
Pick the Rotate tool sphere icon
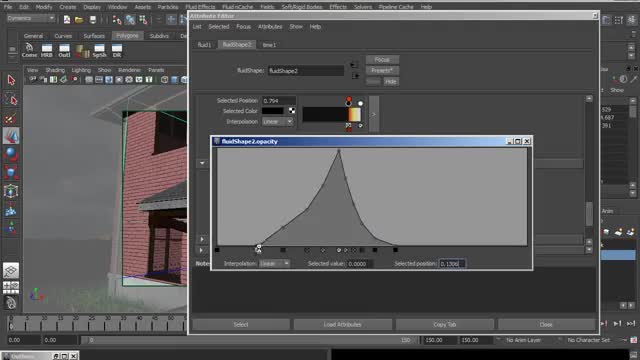[x=11, y=154]
